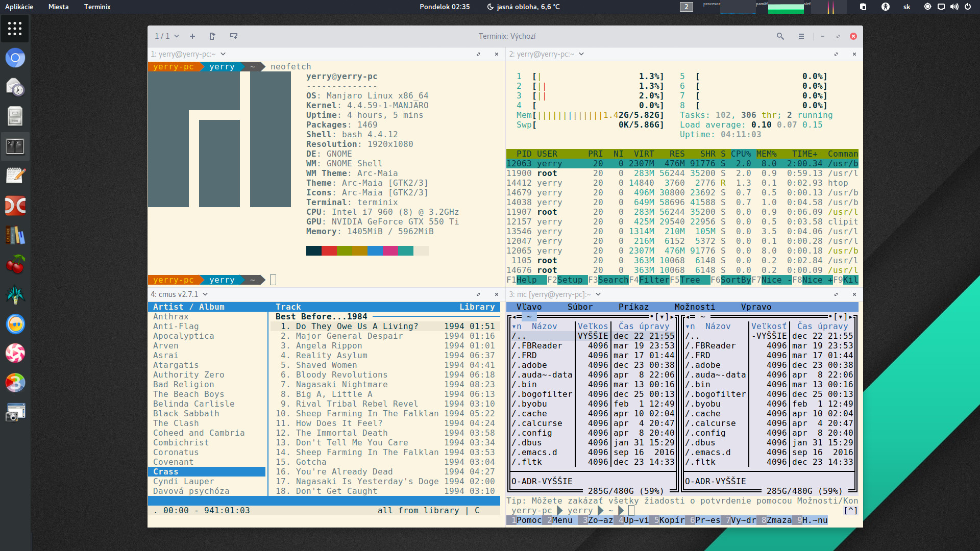Launch Chromium browser from the dock
Image resolution: width=980 pixels, height=551 pixels.
click(x=15, y=58)
